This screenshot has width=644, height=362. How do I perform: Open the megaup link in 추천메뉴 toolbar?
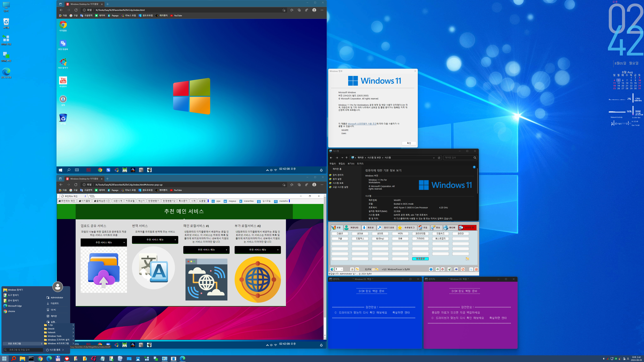pyautogui.click(x=230, y=201)
